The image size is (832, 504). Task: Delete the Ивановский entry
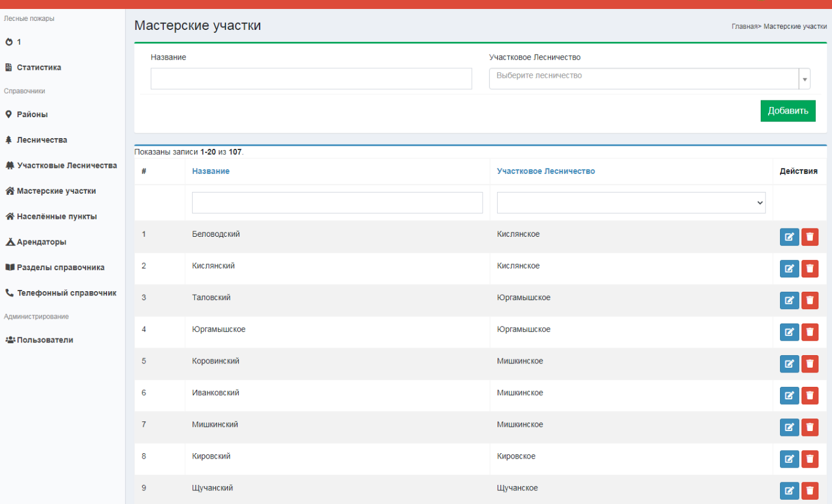(810, 395)
